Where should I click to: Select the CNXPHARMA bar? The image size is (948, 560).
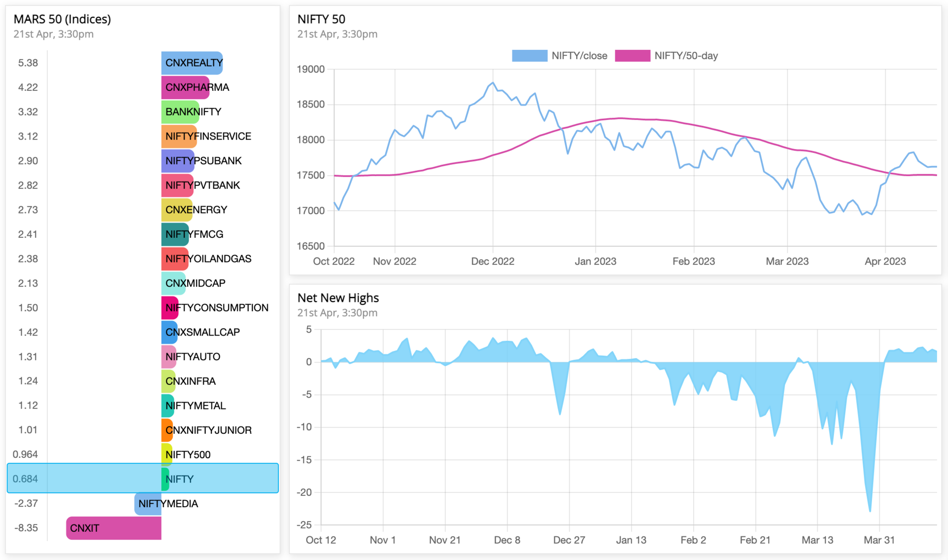185,87
